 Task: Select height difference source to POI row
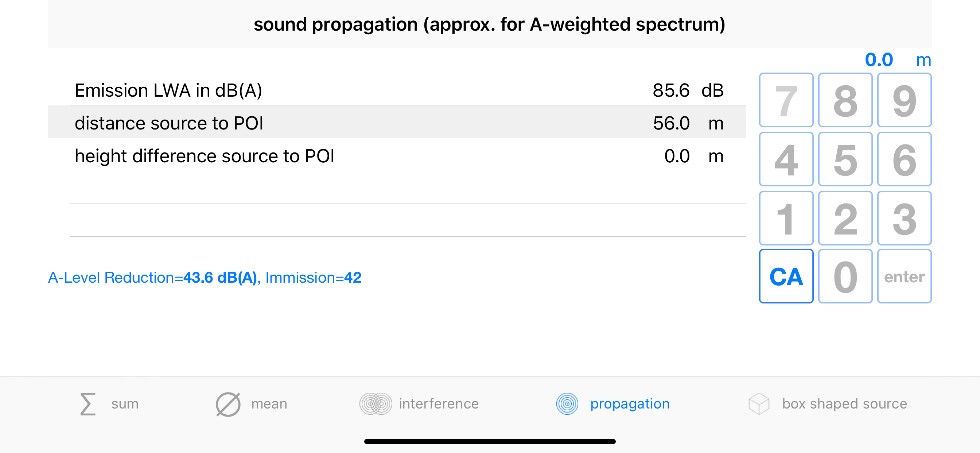397,155
